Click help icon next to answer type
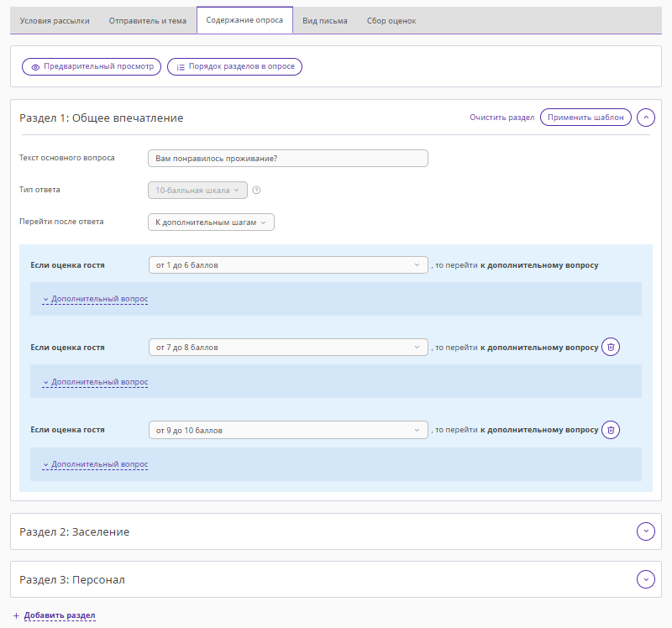This screenshot has height=628, width=672. [257, 191]
